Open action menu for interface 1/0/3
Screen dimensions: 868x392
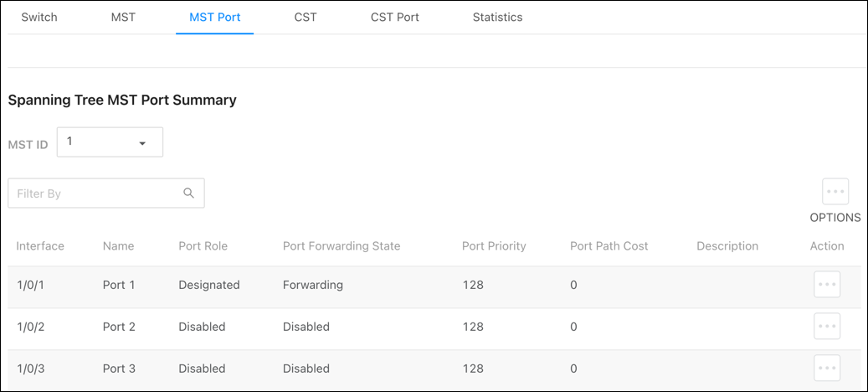point(826,369)
